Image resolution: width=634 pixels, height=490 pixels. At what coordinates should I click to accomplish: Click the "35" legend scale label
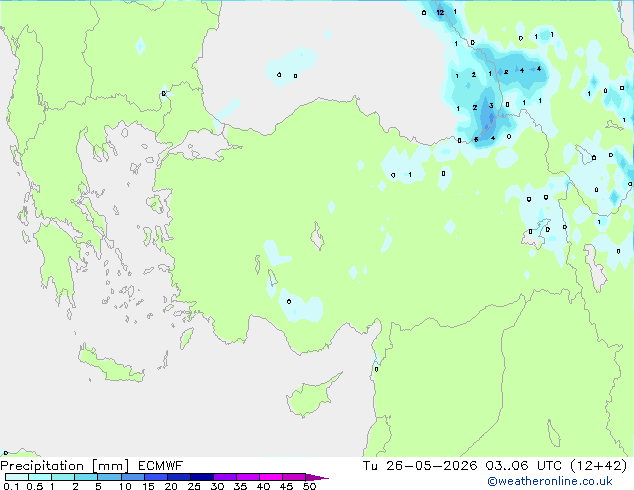(x=240, y=486)
